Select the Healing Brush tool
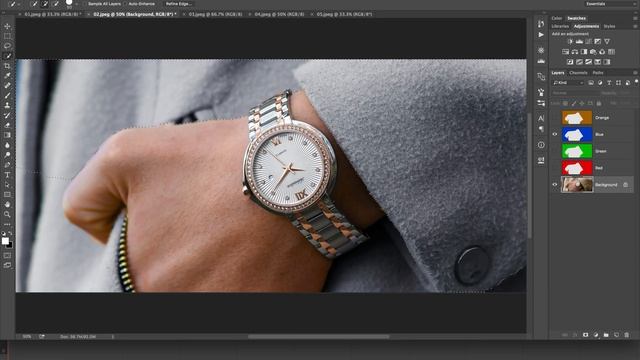This screenshot has width=640, height=360. tap(7, 85)
